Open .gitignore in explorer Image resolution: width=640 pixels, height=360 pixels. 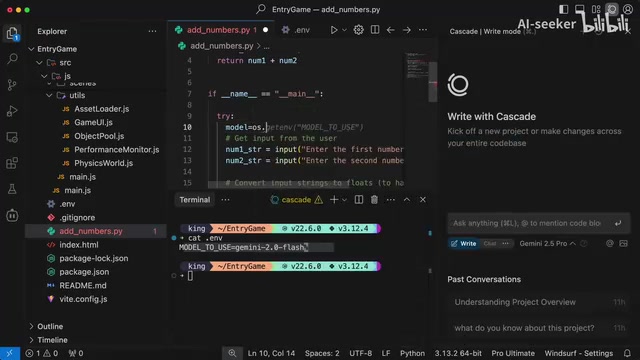coord(77,218)
